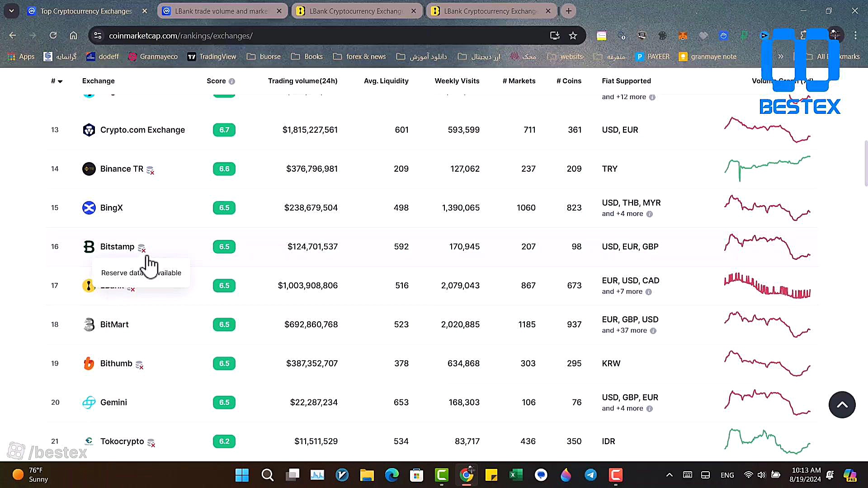Open Tokocrypto volume graph
The image size is (868, 488).
click(x=767, y=441)
